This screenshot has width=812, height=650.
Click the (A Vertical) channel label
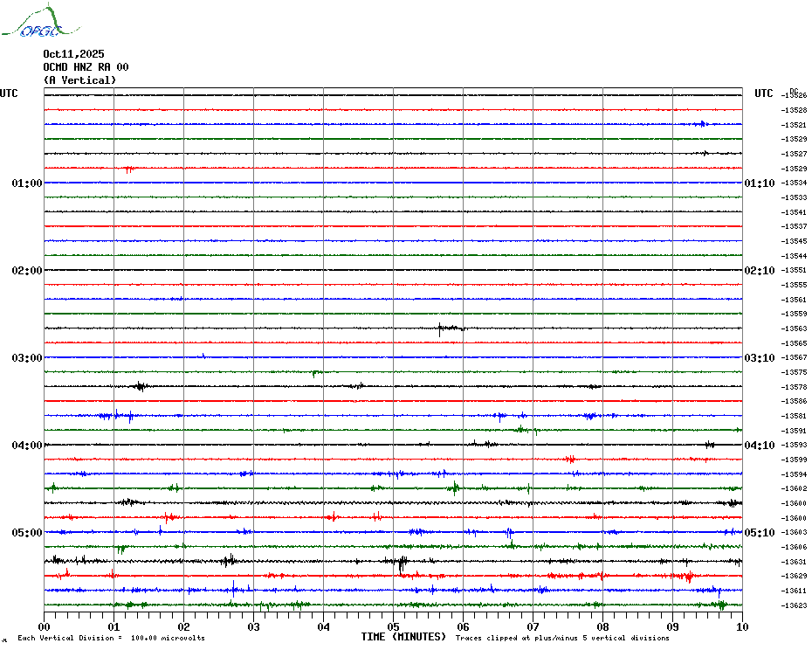click(79, 80)
